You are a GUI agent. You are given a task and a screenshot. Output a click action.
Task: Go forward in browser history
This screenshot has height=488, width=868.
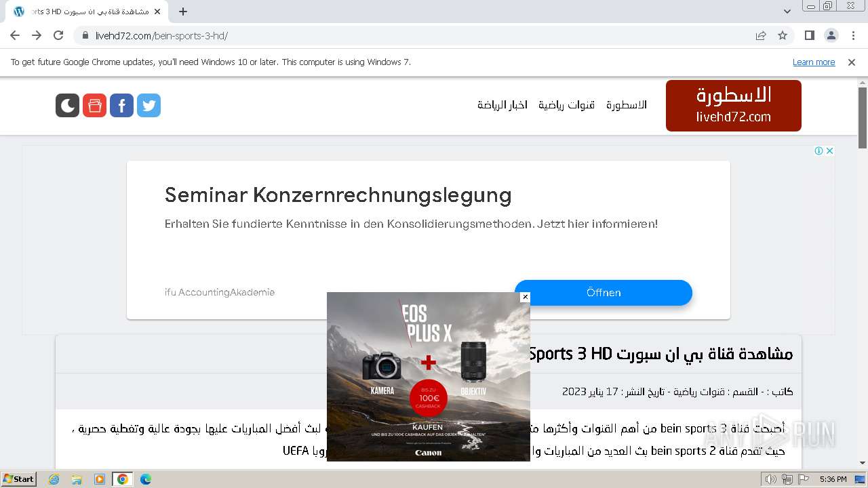(37, 35)
